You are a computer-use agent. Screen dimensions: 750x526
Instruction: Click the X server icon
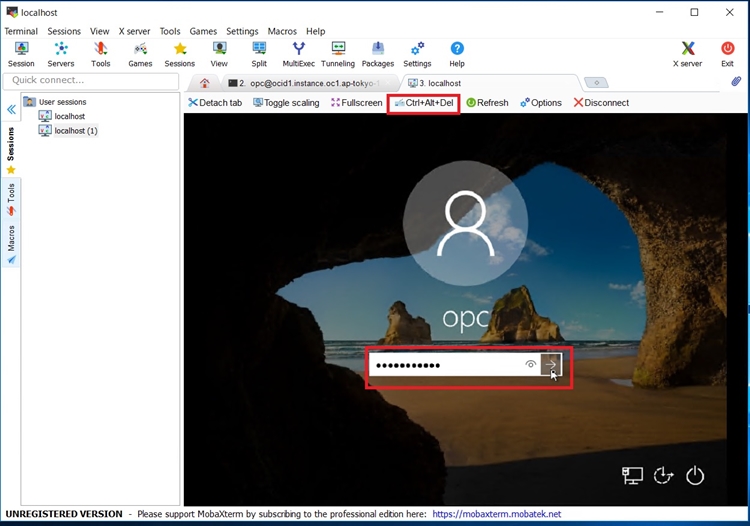[688, 54]
